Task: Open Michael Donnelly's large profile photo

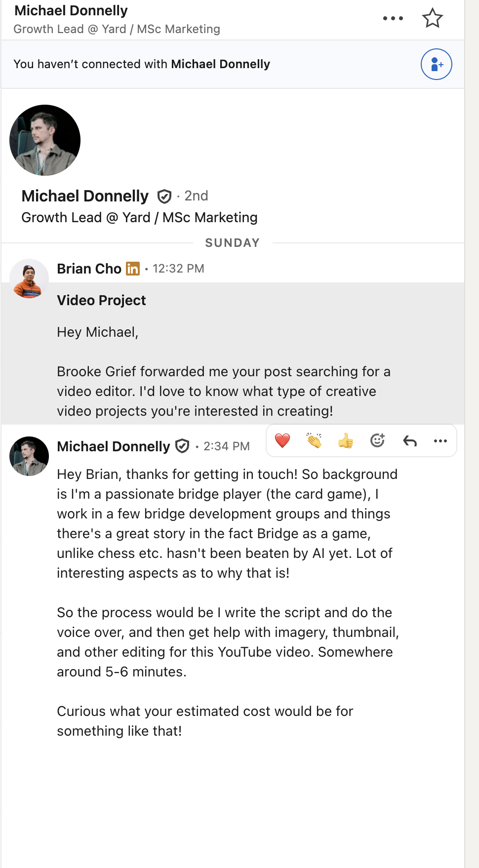Action: 45,140
